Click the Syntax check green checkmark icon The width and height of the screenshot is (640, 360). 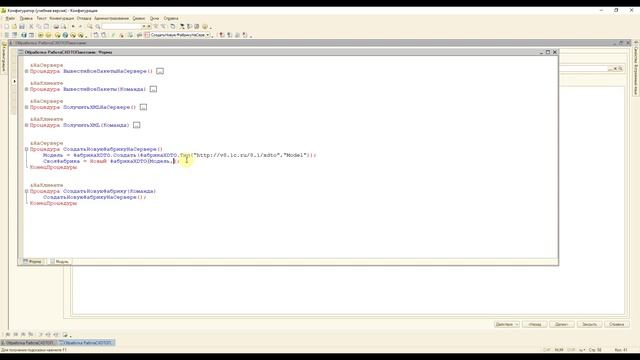[113, 35]
